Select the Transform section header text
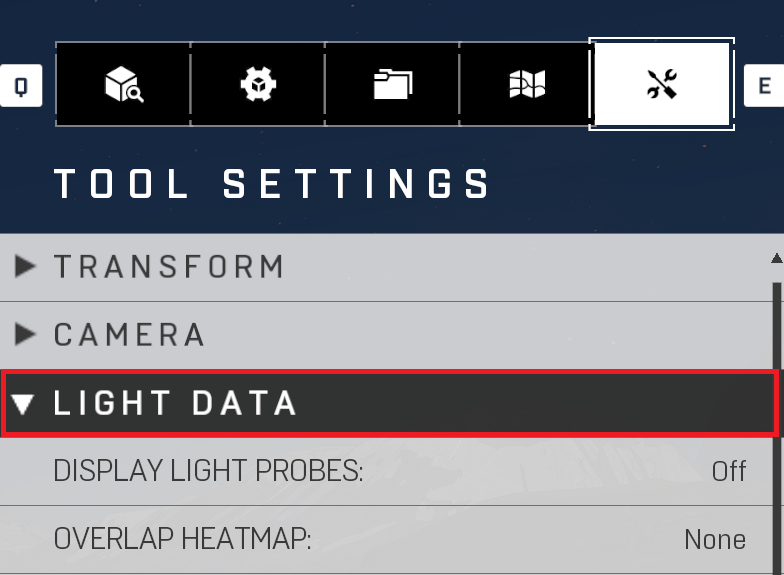 point(169,266)
